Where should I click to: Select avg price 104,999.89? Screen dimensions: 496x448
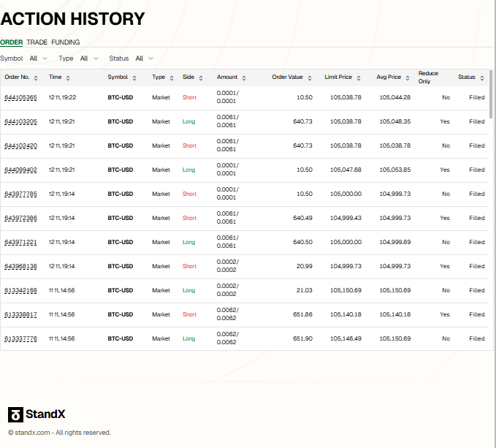coord(394,242)
